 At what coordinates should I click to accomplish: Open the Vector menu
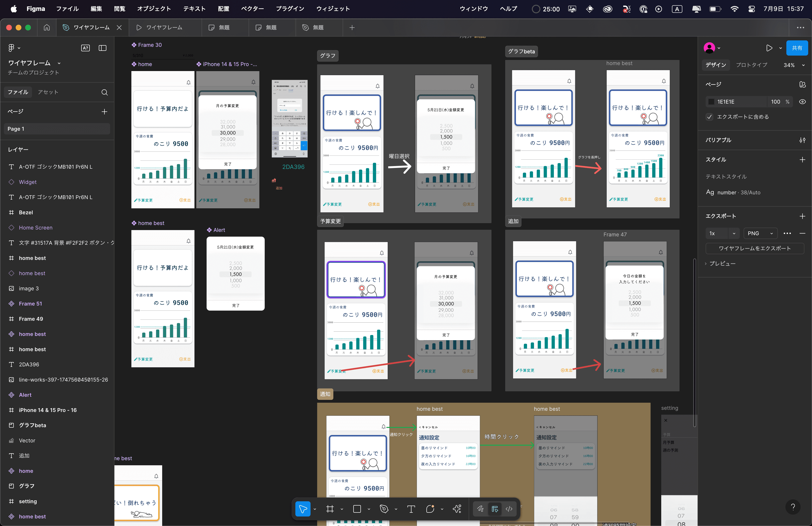252,9
